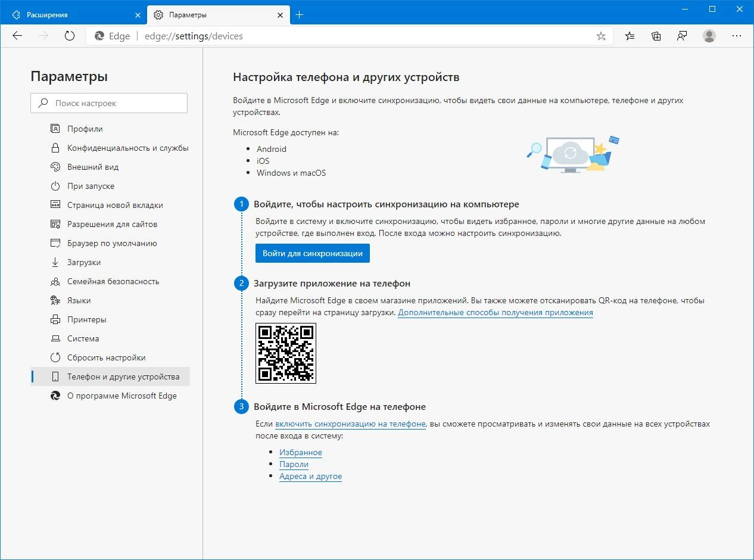Open Внешний вид settings section

tap(93, 167)
